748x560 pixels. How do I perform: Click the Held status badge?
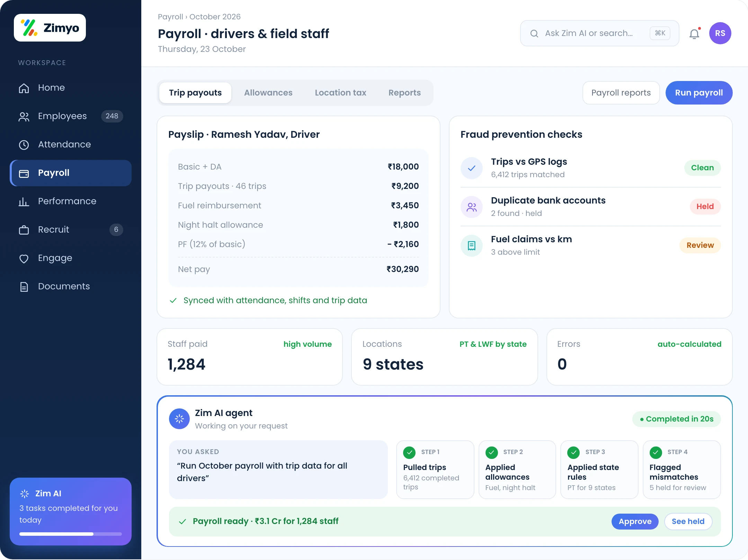click(705, 207)
